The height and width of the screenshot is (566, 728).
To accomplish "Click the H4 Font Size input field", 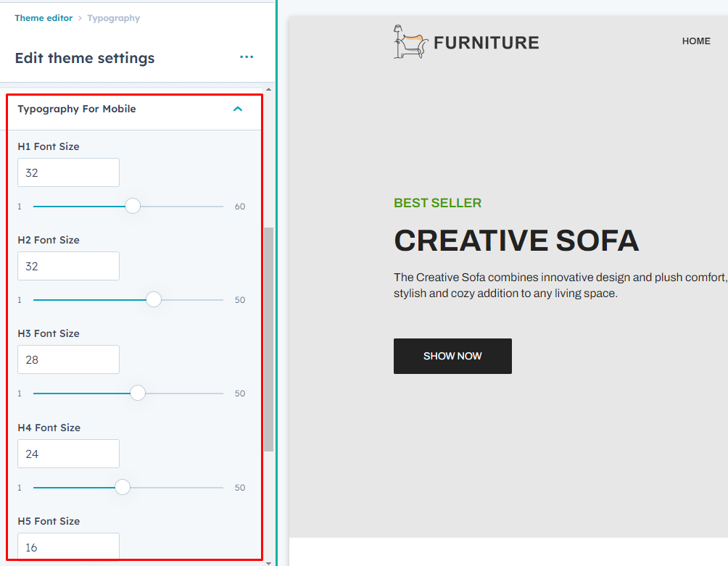I will pyautogui.click(x=68, y=454).
